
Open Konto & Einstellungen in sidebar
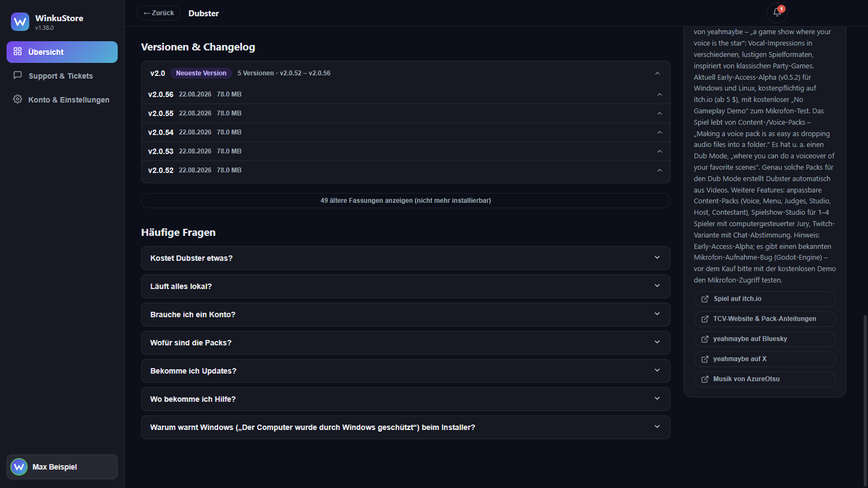[x=62, y=100]
